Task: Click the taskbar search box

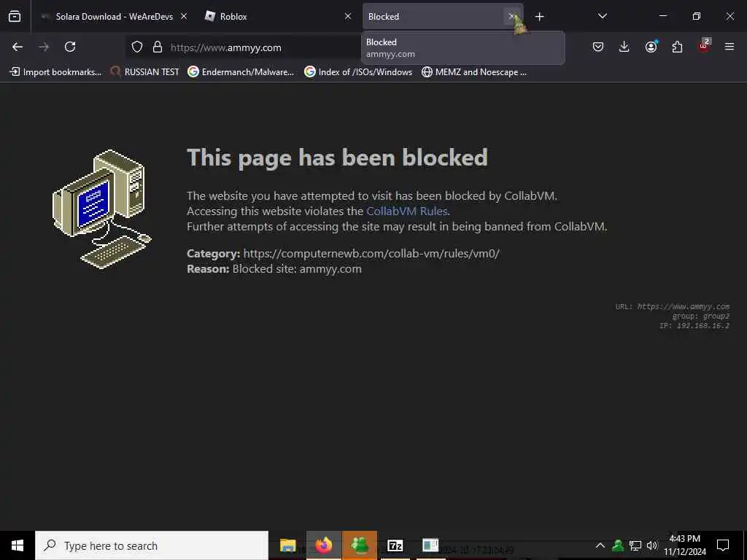Action: click(x=152, y=545)
